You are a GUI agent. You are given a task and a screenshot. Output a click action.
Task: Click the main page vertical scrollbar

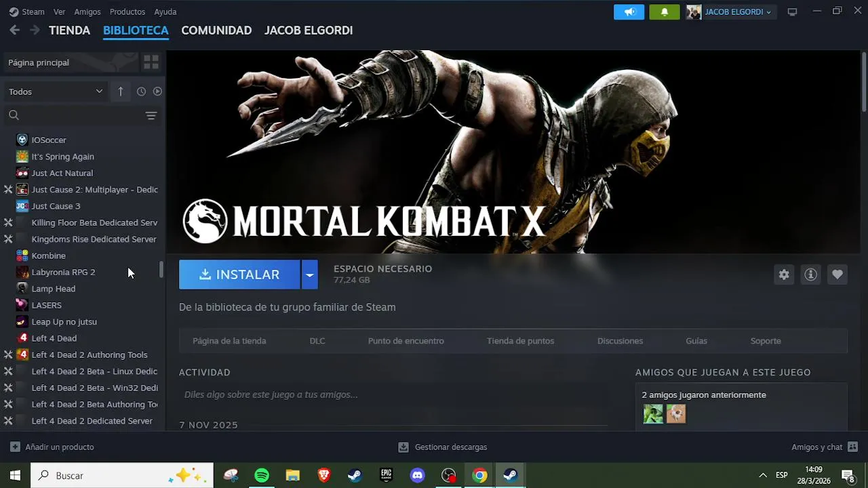(x=864, y=81)
